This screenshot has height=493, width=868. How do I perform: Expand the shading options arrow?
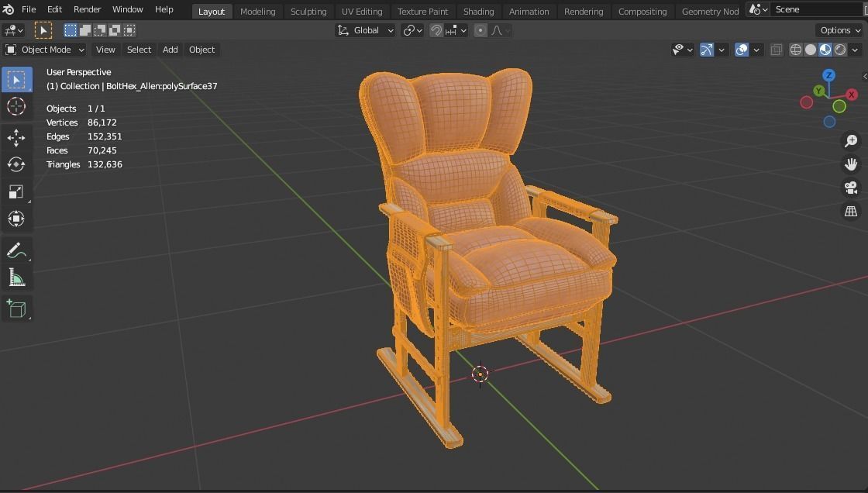[856, 50]
